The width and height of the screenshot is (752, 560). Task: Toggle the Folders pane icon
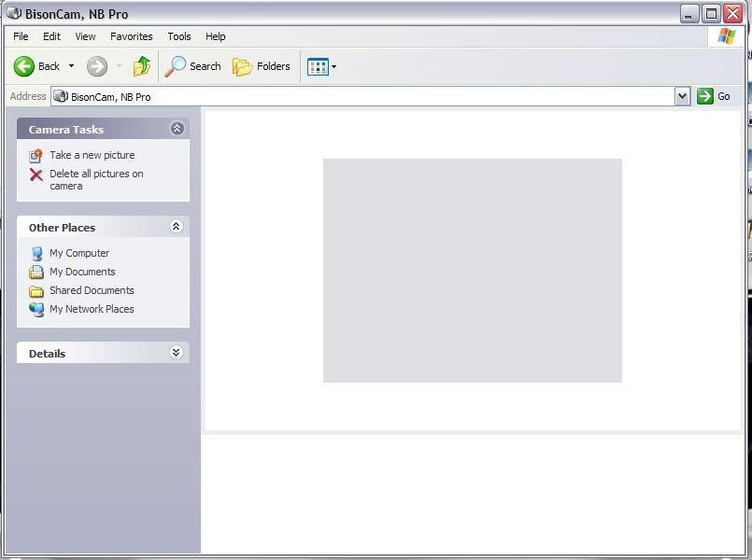pos(242,66)
